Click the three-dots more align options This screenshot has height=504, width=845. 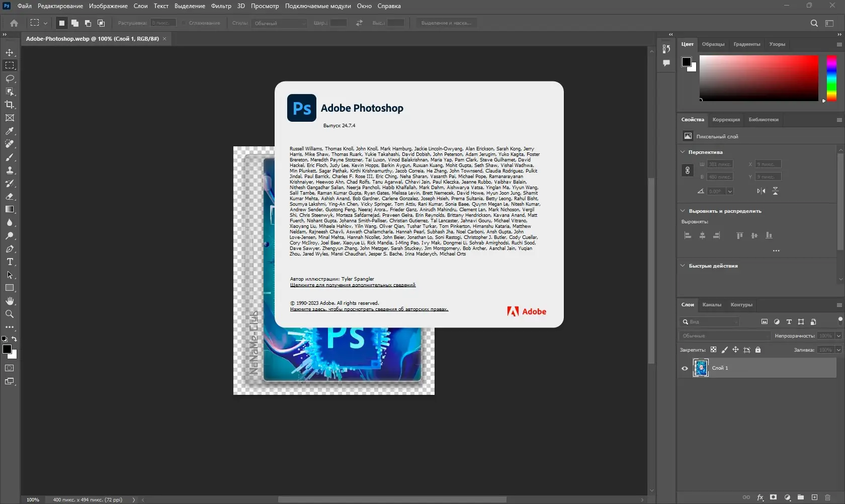(776, 250)
